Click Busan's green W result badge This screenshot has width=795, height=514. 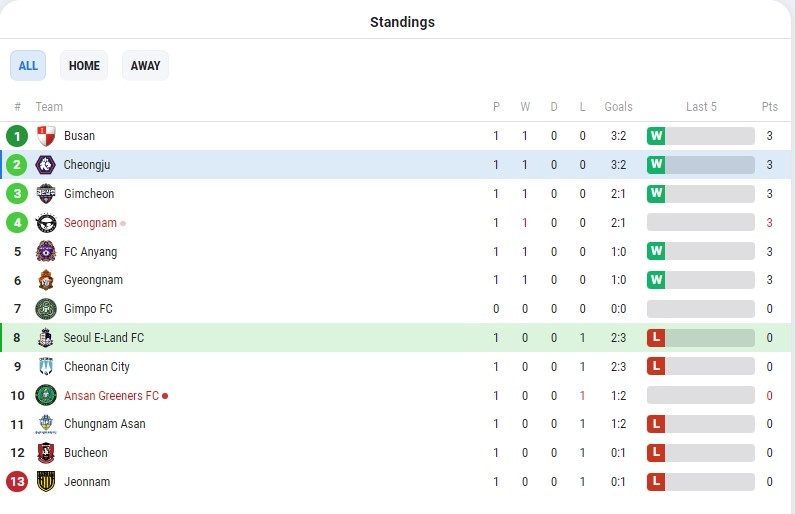pyautogui.click(x=656, y=136)
